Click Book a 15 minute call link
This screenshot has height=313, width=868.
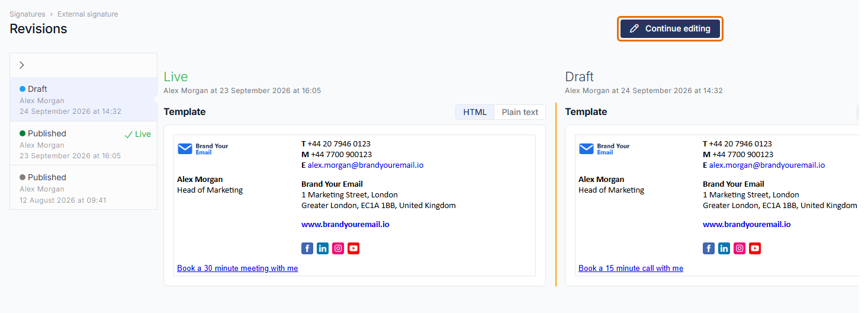pyautogui.click(x=631, y=269)
